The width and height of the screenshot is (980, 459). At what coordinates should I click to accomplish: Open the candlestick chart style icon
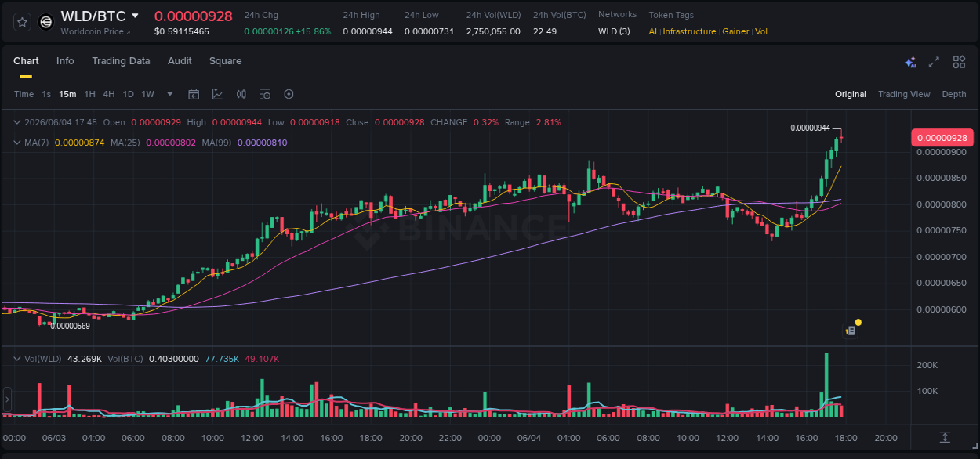(241, 94)
